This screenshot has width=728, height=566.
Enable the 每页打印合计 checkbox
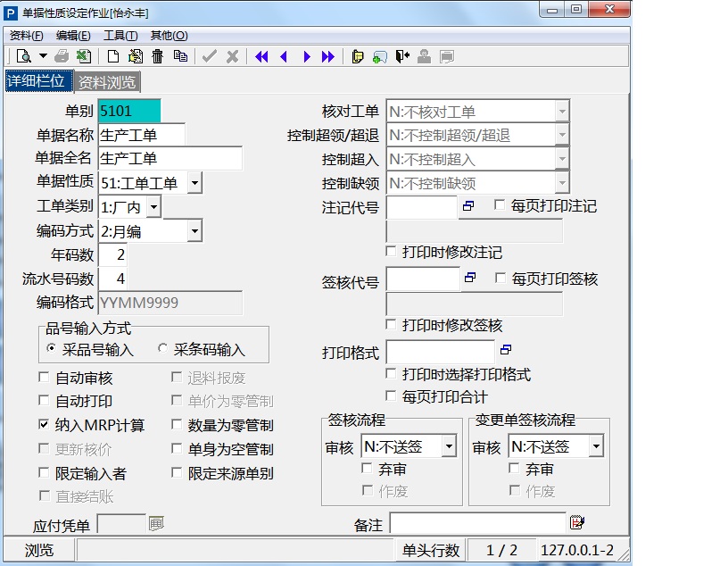(391, 395)
